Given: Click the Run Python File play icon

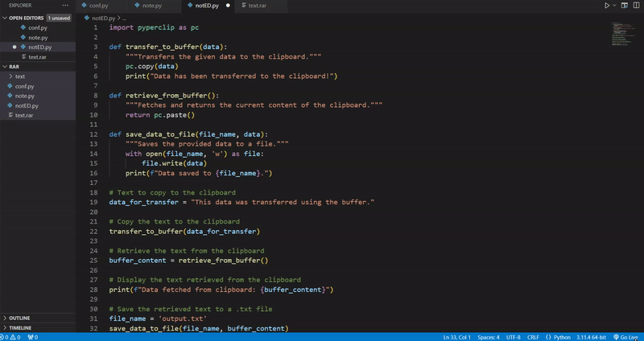Looking at the screenshot, I should (607, 6).
